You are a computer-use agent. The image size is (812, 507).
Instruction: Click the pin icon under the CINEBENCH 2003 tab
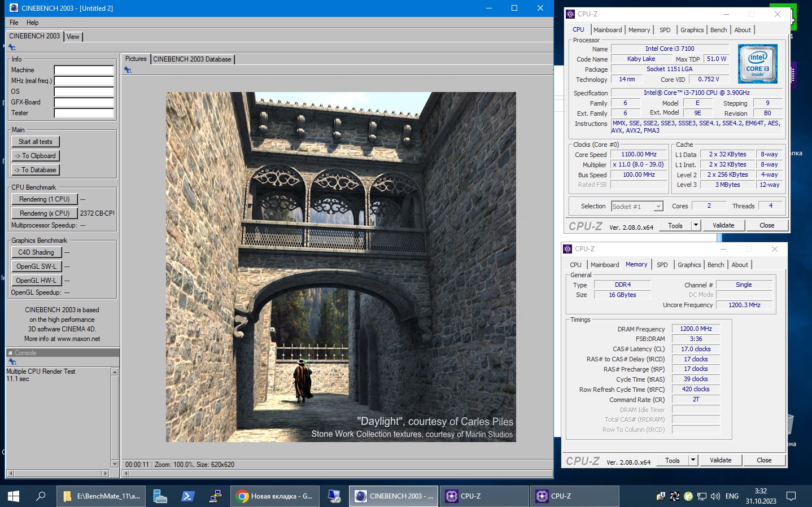12,47
